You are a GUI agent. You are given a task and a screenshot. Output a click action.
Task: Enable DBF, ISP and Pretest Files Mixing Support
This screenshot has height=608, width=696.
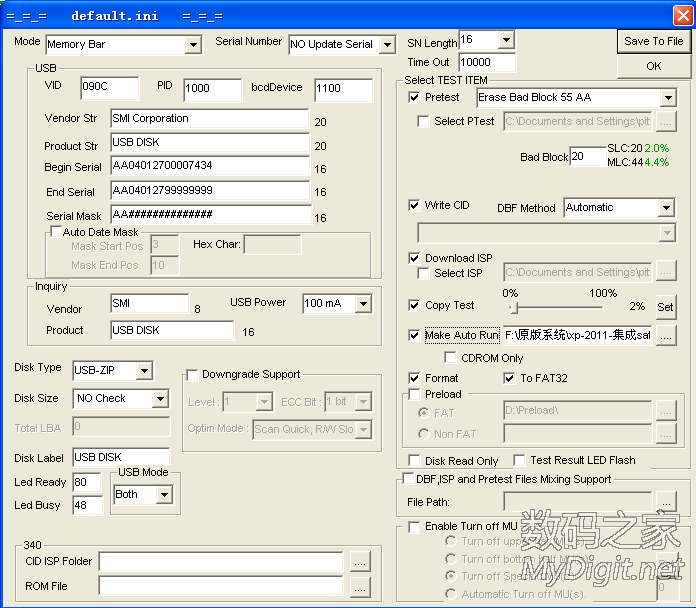pyautogui.click(x=407, y=479)
